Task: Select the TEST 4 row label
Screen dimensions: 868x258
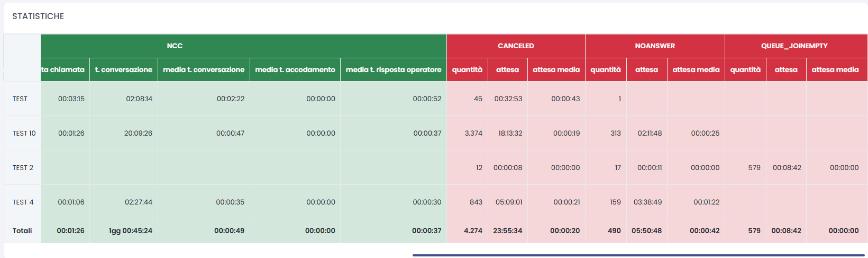Action: (23, 202)
